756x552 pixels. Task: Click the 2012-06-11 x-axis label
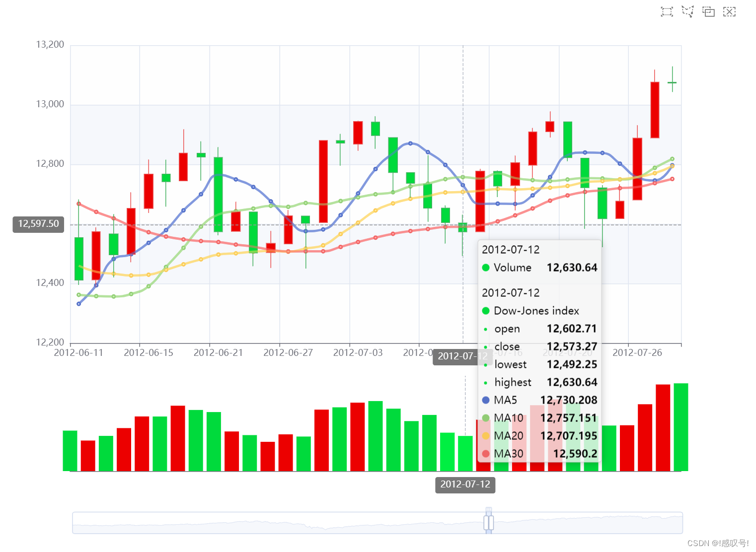click(78, 352)
